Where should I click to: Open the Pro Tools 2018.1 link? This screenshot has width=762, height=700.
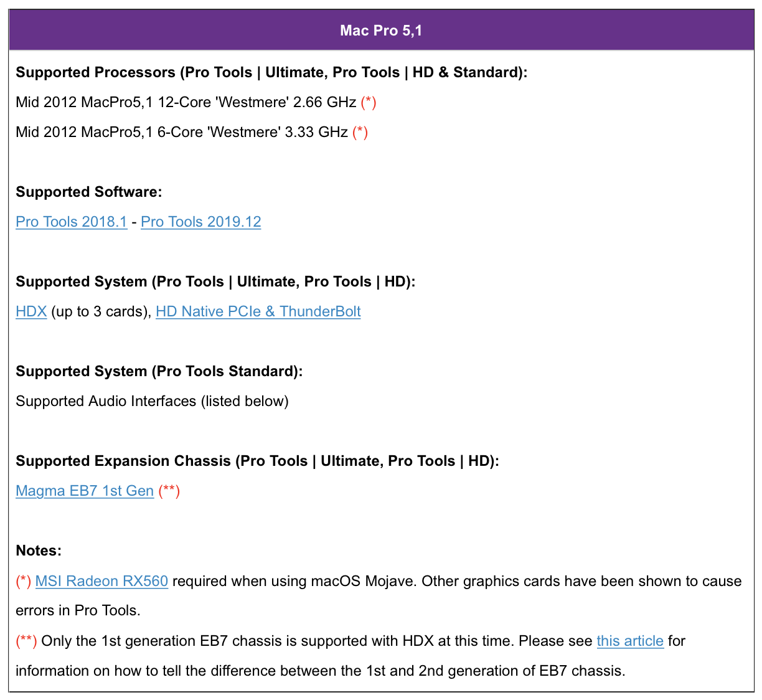coord(72,222)
